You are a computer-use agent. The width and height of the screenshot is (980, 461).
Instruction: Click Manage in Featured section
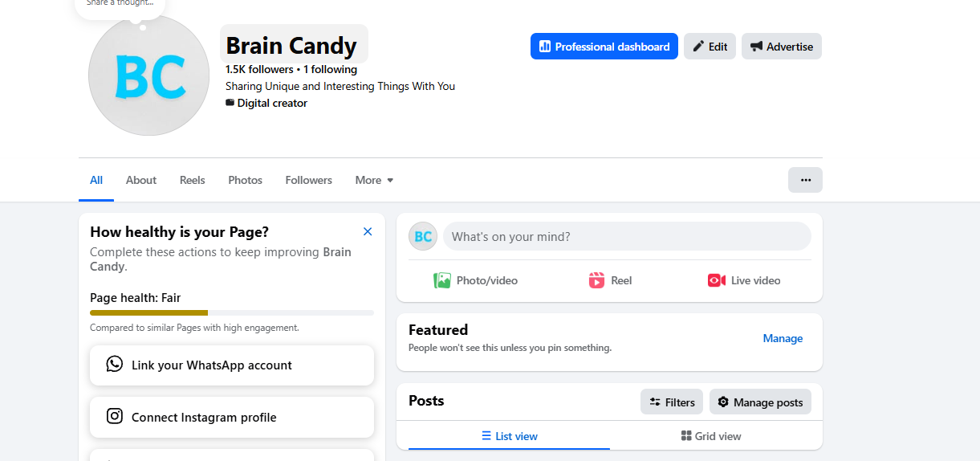point(783,338)
